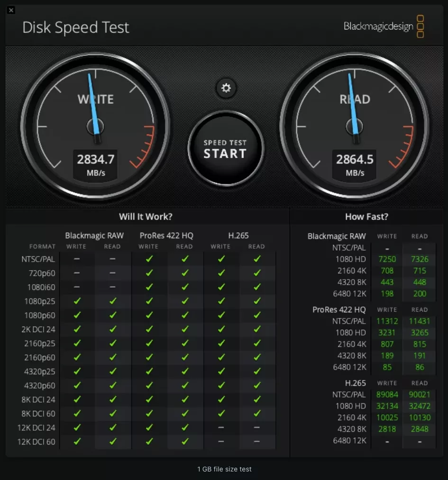
Task: Click the 191 ProRes 4320 8K read value
Action: click(420, 356)
